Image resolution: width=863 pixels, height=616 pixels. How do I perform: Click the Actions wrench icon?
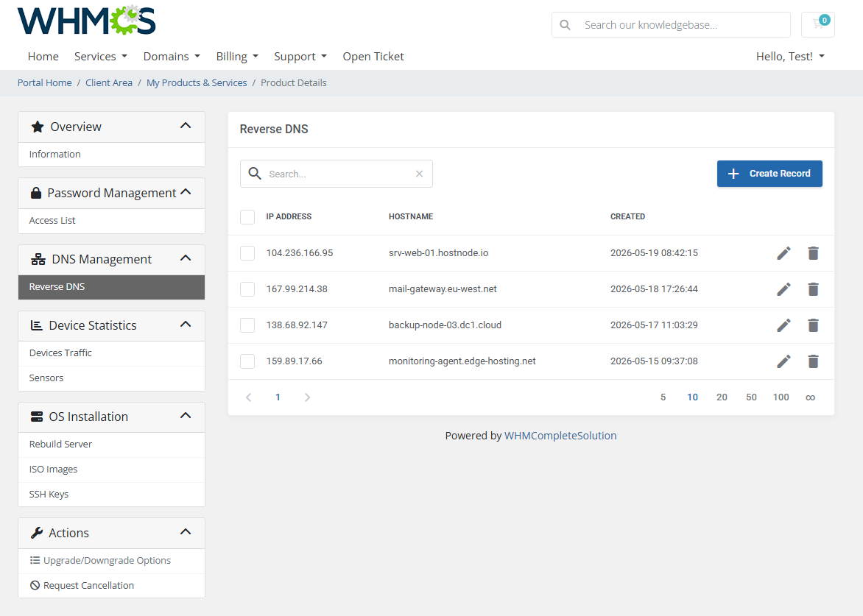[x=37, y=532]
